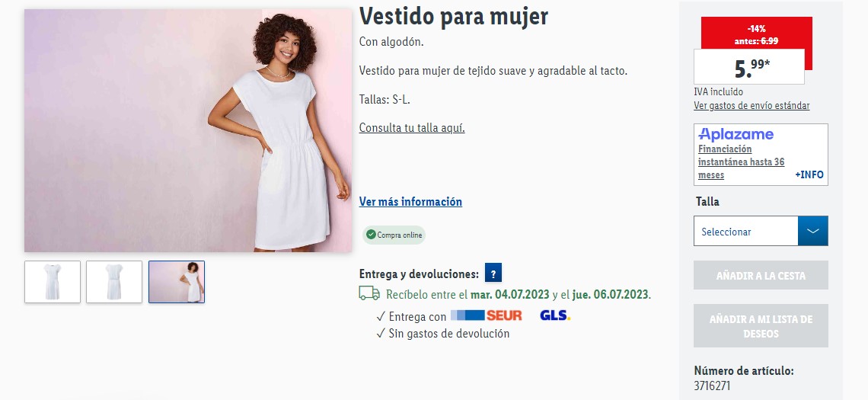
Task: Click the GLS courier logo
Action: (x=554, y=315)
